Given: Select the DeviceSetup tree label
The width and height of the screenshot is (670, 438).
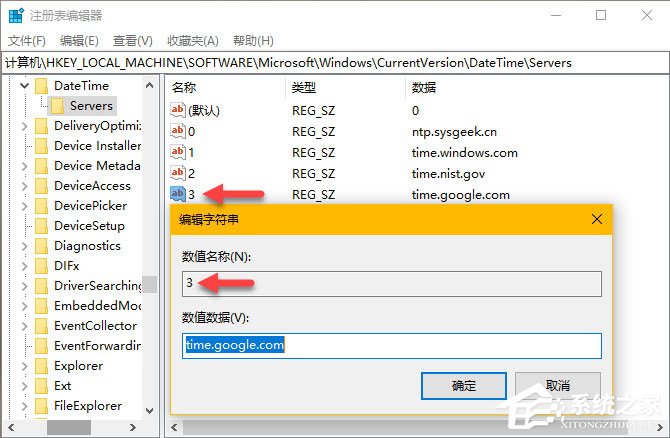Looking at the screenshot, I should pyautogui.click(x=89, y=226).
